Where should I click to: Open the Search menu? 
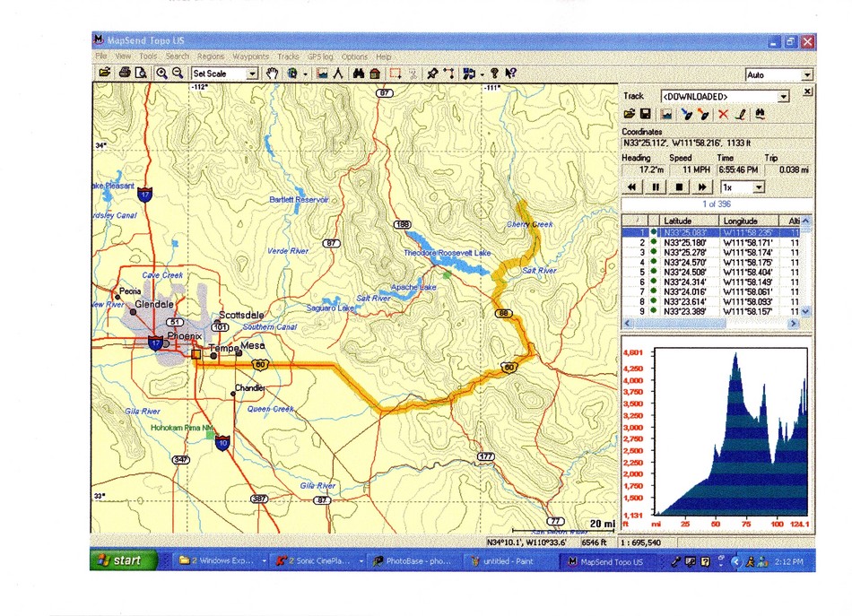pos(178,56)
